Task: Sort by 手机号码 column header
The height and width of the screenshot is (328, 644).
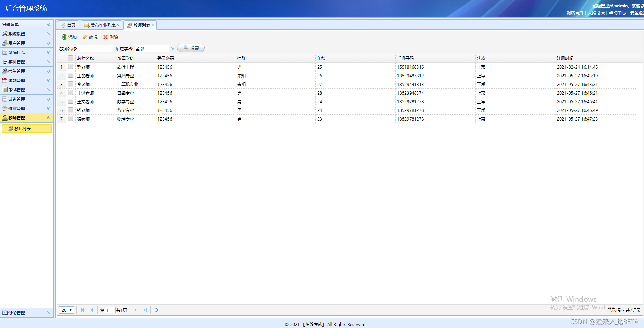Action: tap(435, 58)
